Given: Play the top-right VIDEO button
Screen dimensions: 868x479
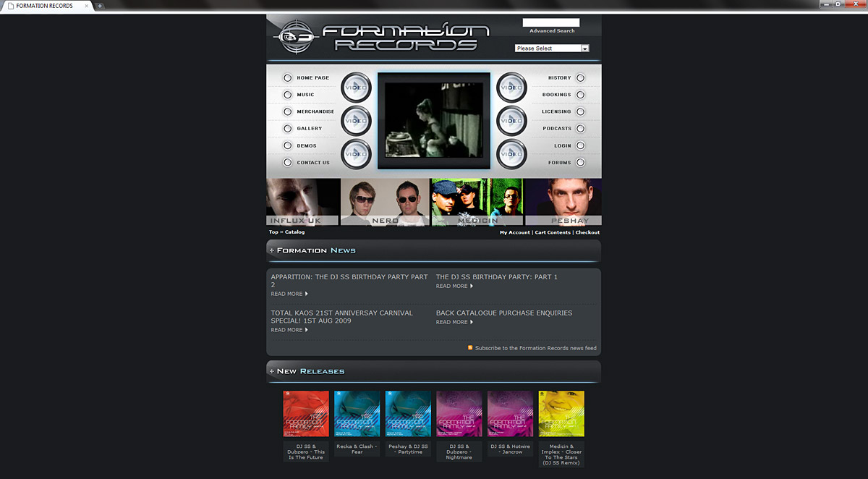Looking at the screenshot, I should tap(511, 88).
